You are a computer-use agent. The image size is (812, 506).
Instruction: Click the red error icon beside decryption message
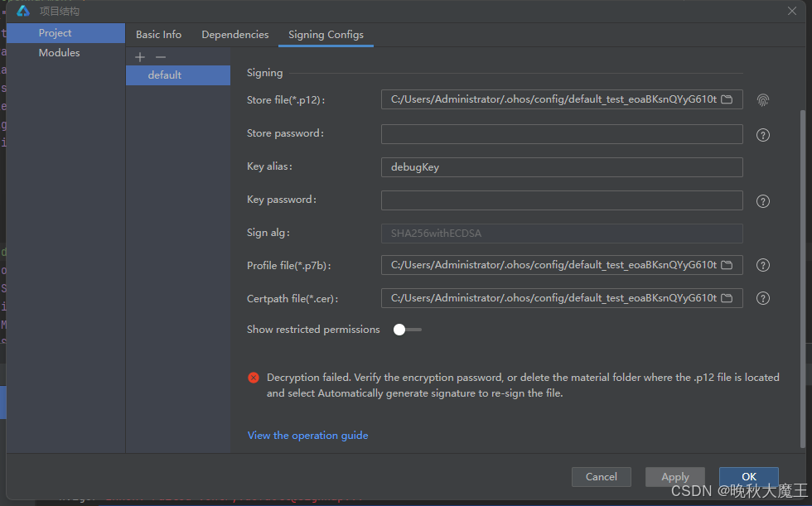point(254,378)
